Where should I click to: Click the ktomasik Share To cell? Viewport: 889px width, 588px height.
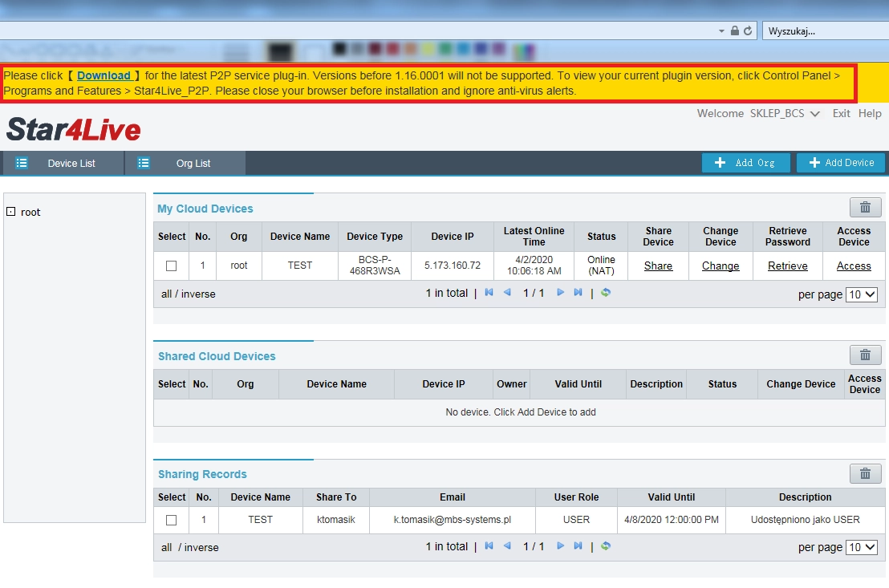click(x=336, y=519)
